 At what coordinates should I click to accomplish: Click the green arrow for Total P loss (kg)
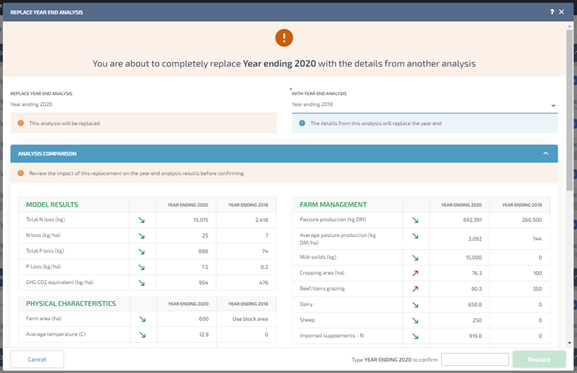pos(142,252)
